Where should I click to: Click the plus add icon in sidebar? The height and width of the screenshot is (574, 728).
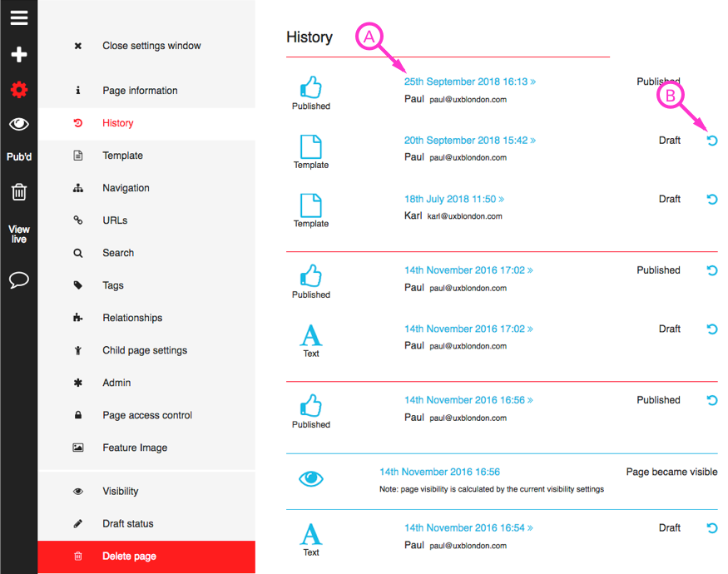[19, 54]
